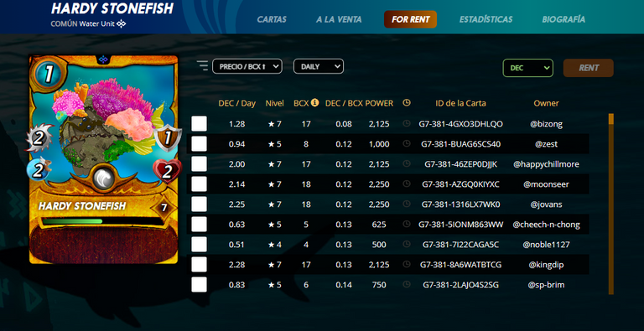The height and width of the screenshot is (331, 644).
Task: Click the rental list vertical scrollbar
Action: pyautogui.click(x=611, y=204)
